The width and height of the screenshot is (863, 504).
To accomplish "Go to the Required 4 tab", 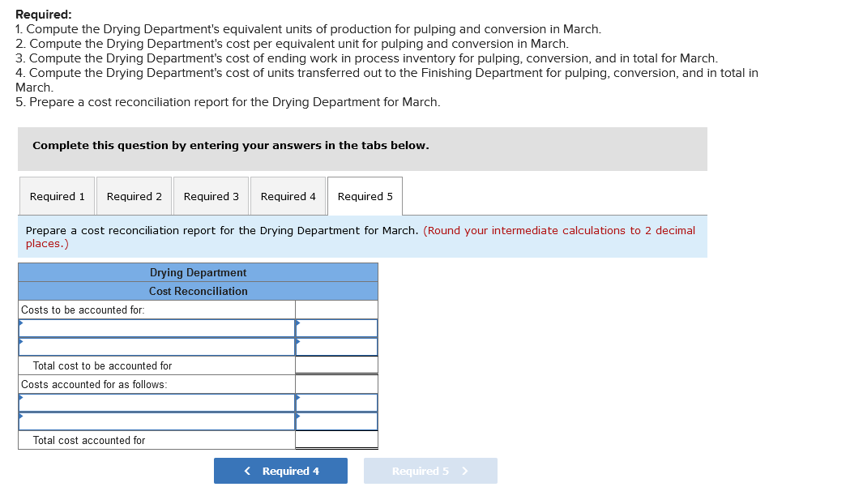I will (288, 197).
